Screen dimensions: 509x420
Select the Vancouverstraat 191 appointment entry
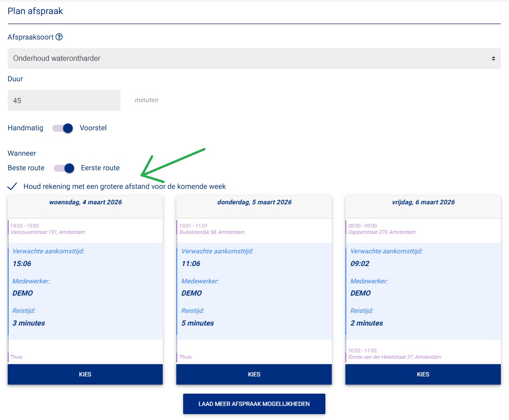pos(48,229)
